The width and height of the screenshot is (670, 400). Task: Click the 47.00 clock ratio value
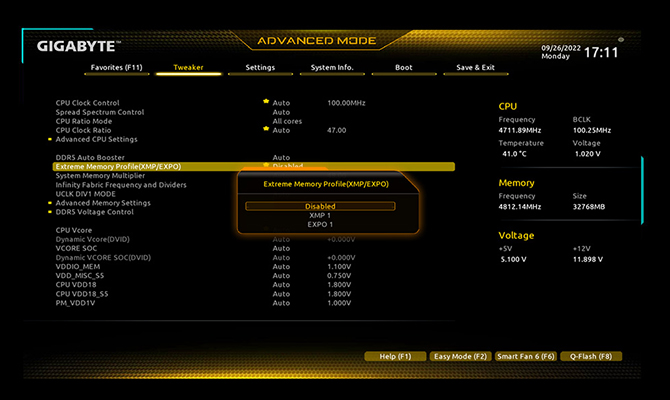(337, 130)
